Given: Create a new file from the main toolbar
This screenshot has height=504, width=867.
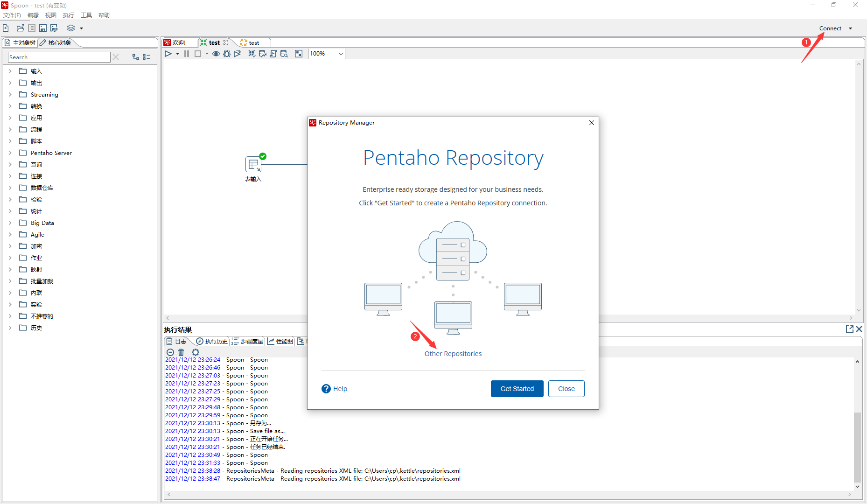Looking at the screenshot, I should [6, 28].
